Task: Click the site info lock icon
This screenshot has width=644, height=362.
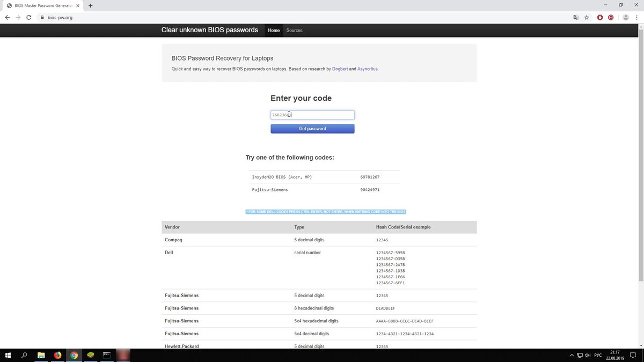Action: (x=42, y=17)
